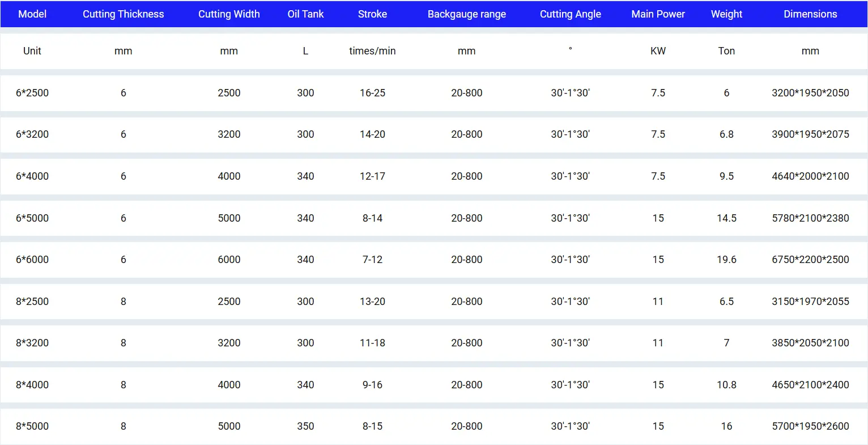Screen dimensions: 868x445
Task: Select the Cutting Width header cell
Action: pyautogui.click(x=229, y=14)
